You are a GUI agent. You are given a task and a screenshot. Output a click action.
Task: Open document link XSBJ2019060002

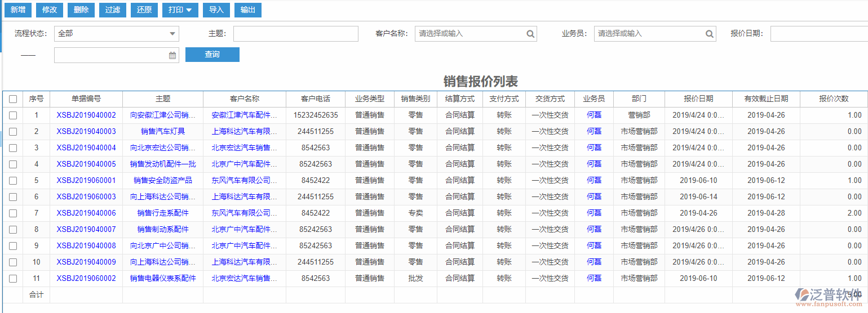[86, 279]
